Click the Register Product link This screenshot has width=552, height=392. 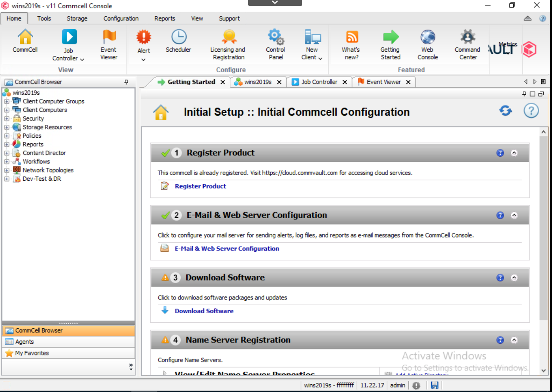200,186
